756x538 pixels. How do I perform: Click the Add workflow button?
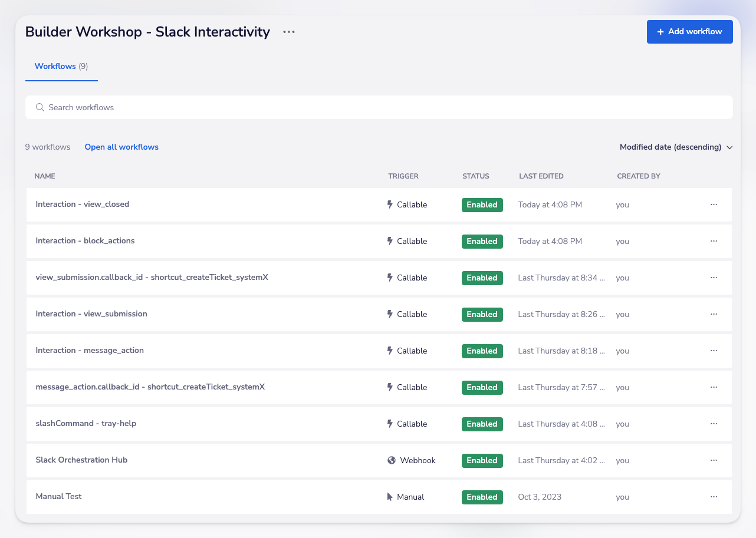(689, 32)
